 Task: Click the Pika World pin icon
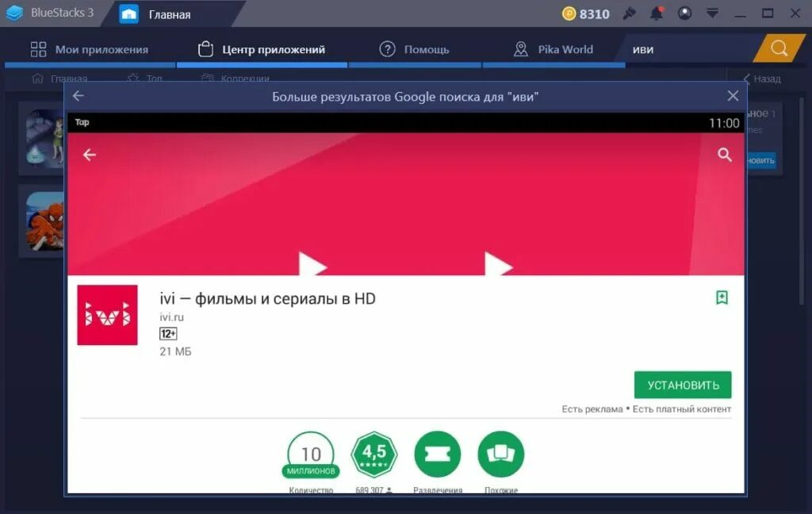pyautogui.click(x=520, y=49)
